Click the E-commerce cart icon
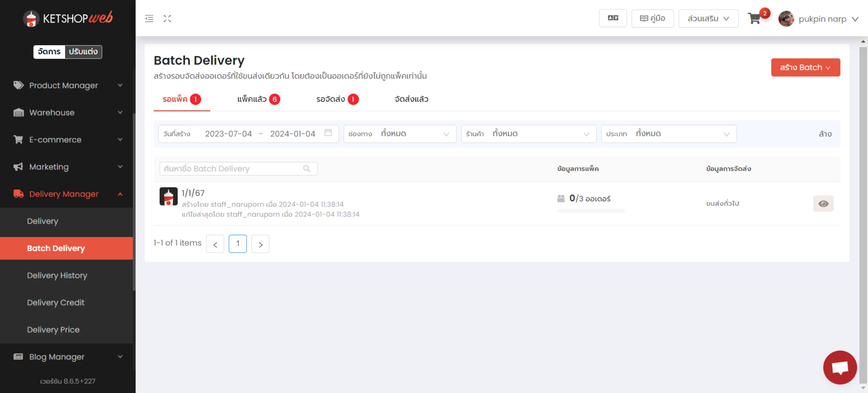This screenshot has height=393, width=868. (x=18, y=139)
